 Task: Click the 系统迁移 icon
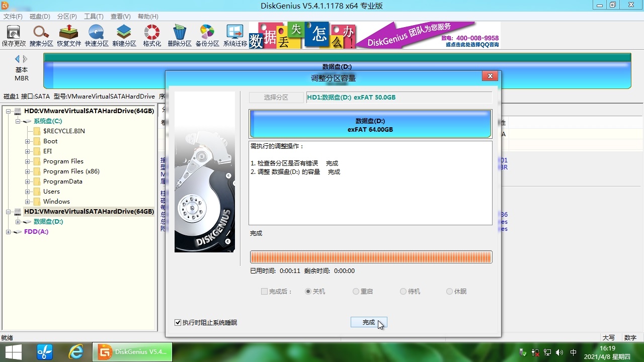pyautogui.click(x=234, y=35)
